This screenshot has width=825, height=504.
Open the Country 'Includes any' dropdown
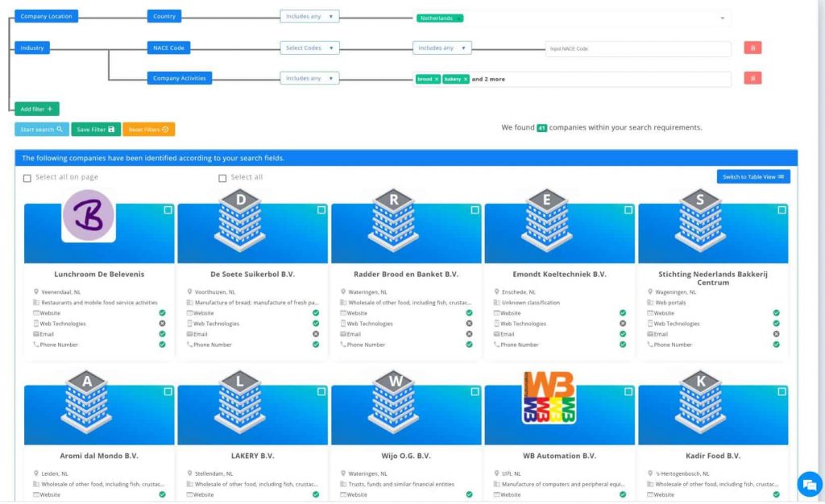[309, 16]
